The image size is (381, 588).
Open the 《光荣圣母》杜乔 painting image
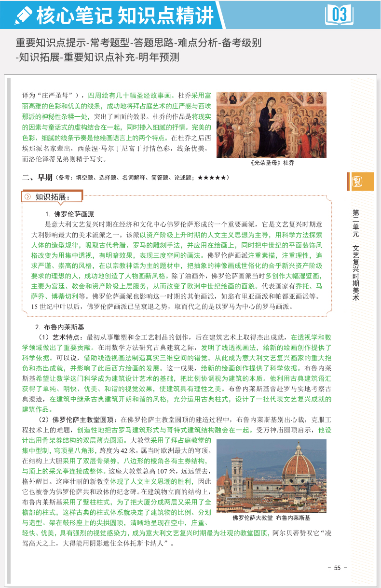coord(272,125)
